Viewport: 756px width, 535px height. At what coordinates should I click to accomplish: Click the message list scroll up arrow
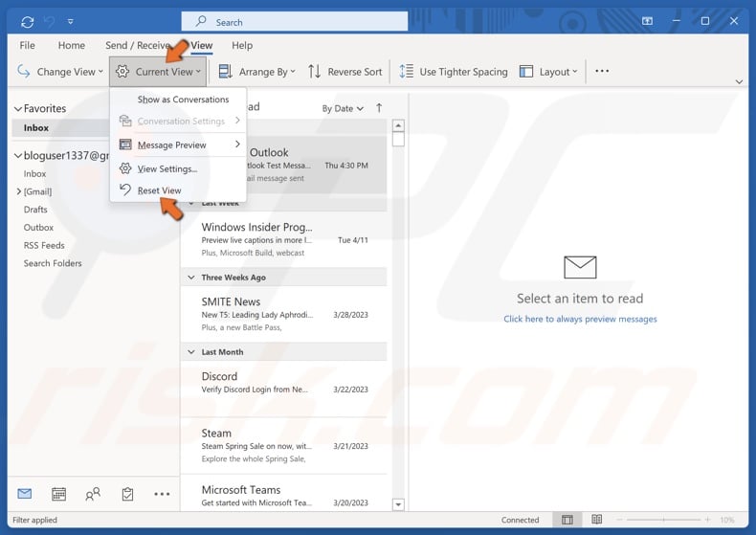click(x=398, y=125)
